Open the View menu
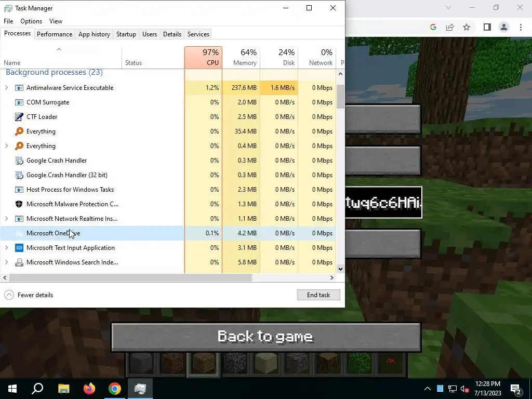Image resolution: width=532 pixels, height=399 pixels. pos(56,21)
